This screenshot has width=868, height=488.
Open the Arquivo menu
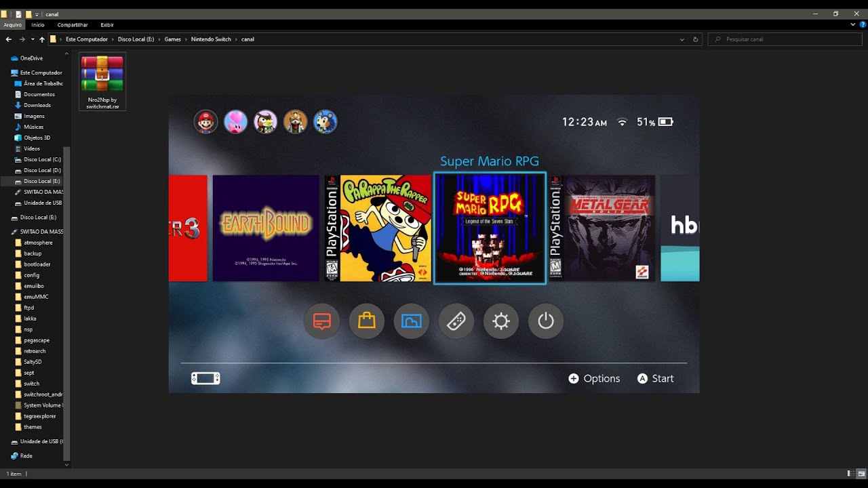13,24
